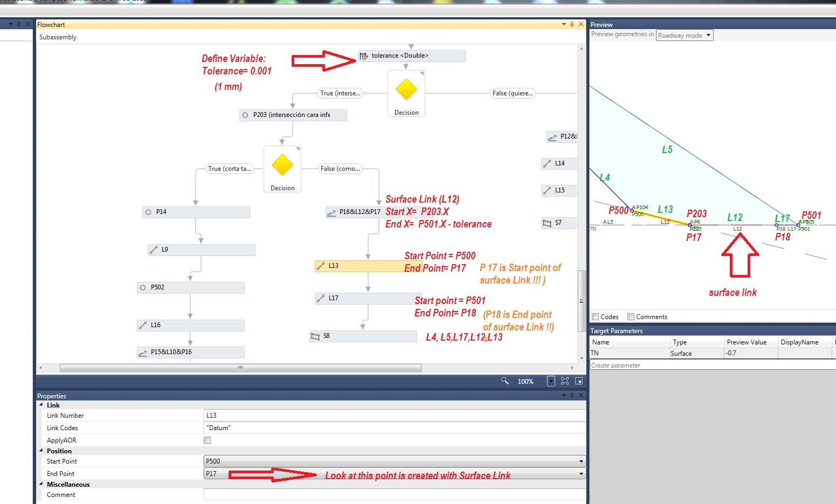Open the Start Point P500 dropdown

tap(581, 461)
